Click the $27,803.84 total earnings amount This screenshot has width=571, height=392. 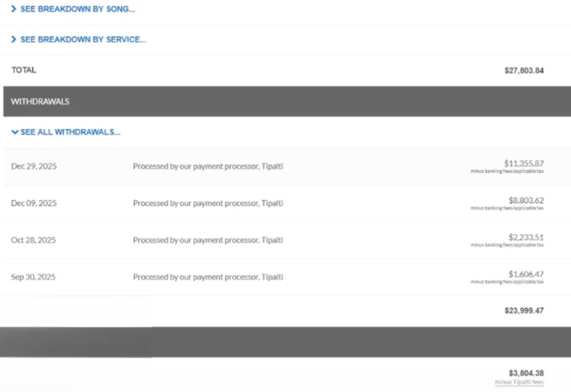[524, 71]
